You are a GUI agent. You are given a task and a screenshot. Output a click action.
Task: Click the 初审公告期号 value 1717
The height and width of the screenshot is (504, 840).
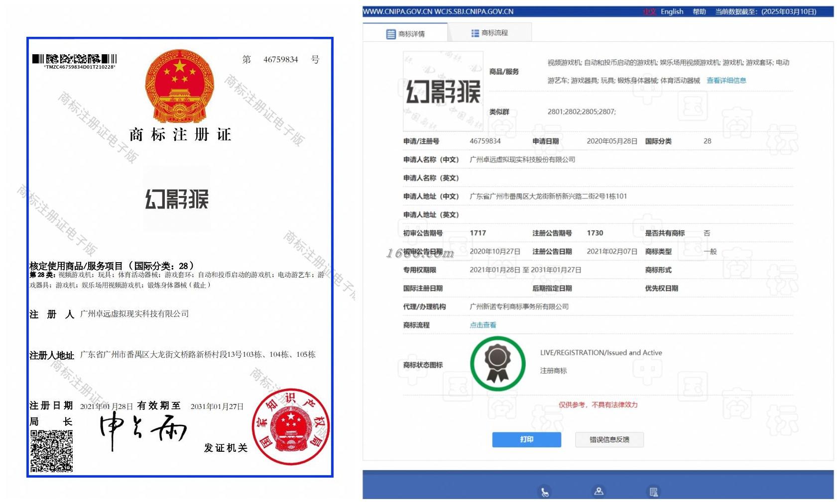478,233
